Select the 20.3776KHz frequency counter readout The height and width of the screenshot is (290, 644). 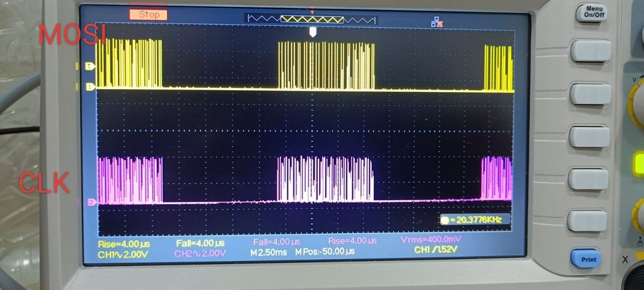click(x=475, y=220)
